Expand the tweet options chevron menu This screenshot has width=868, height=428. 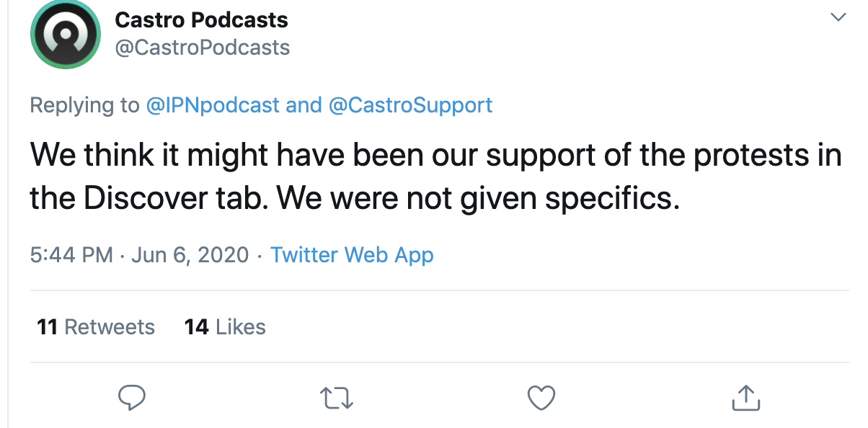[x=838, y=17]
